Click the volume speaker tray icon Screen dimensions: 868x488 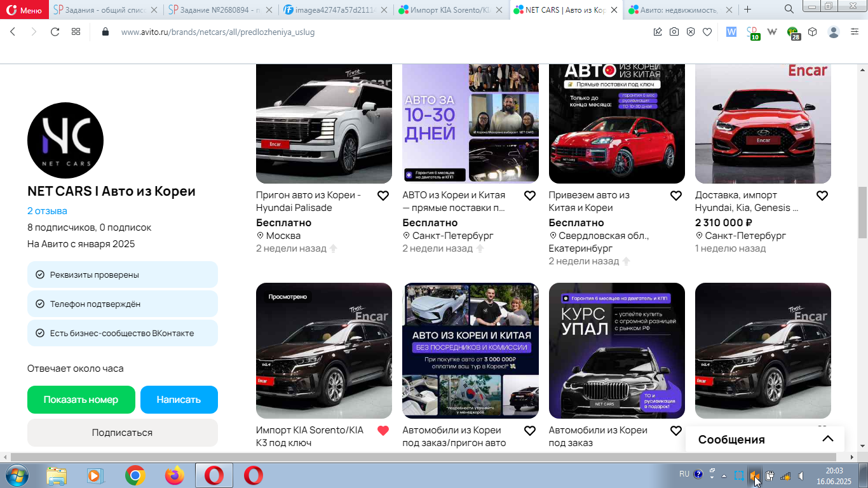(801, 475)
